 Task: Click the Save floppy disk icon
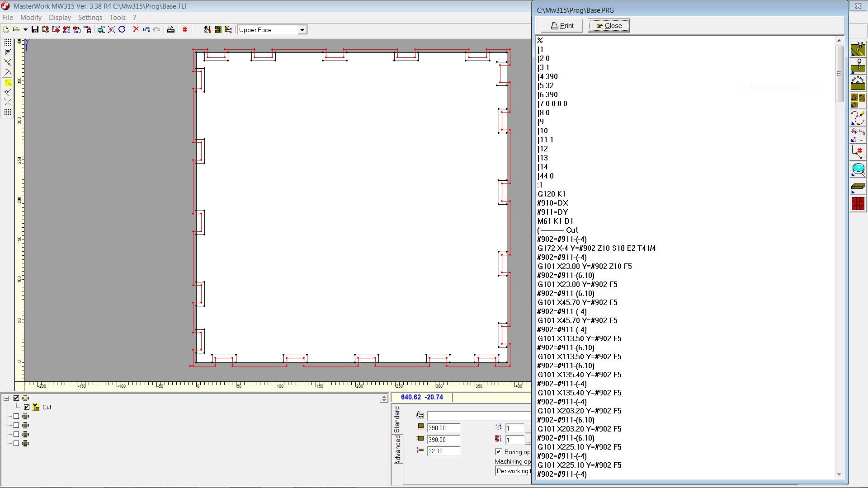(x=35, y=29)
